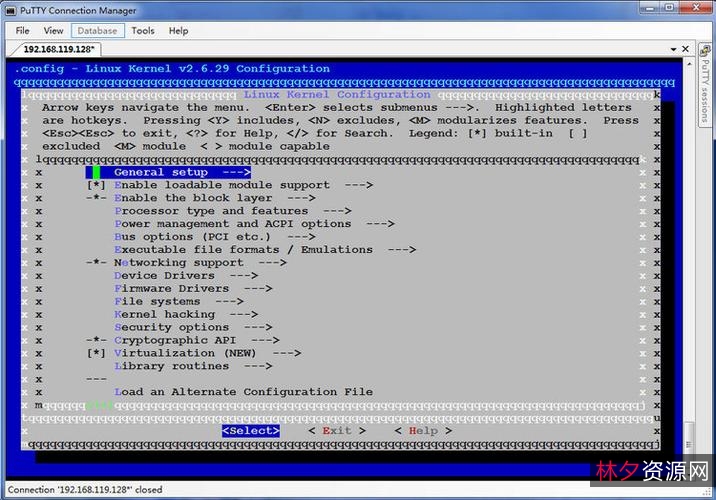Click the < Help > button
This screenshot has height=500, width=716.
pyautogui.click(x=422, y=431)
